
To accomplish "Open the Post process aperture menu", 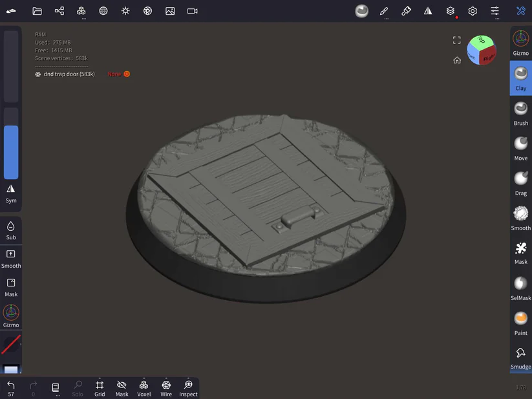I will coord(147,11).
